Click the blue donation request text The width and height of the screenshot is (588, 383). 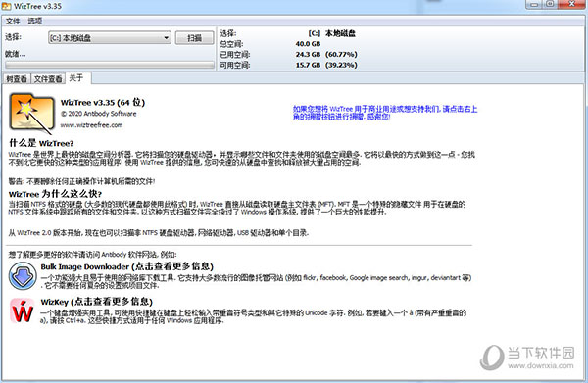[x=385, y=113]
